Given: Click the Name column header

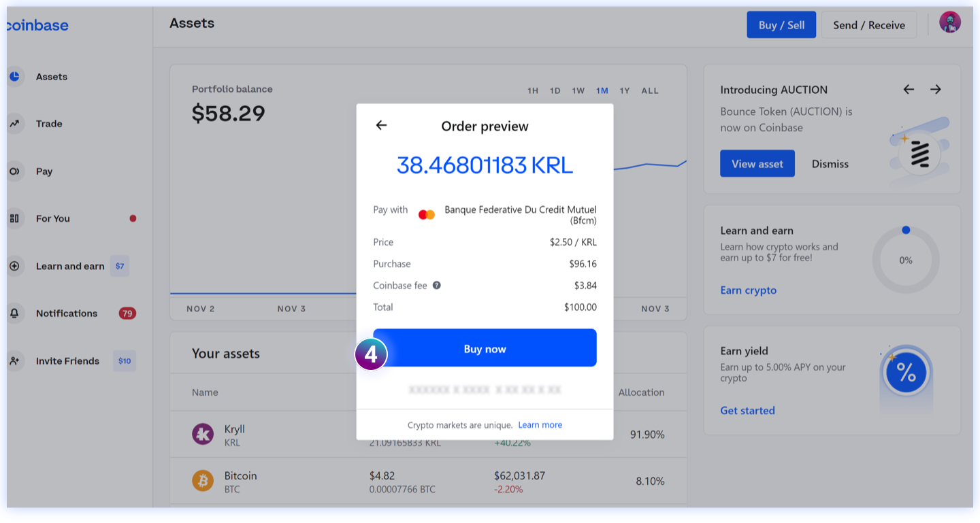Looking at the screenshot, I should point(205,392).
